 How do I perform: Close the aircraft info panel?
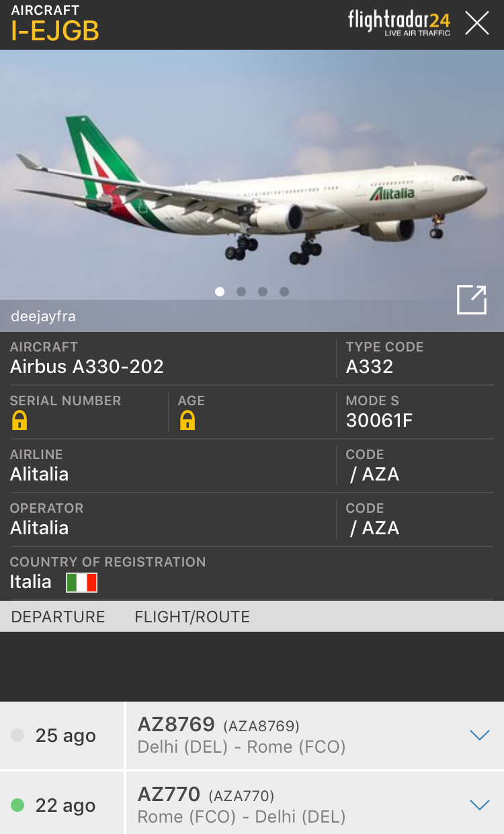(x=477, y=24)
